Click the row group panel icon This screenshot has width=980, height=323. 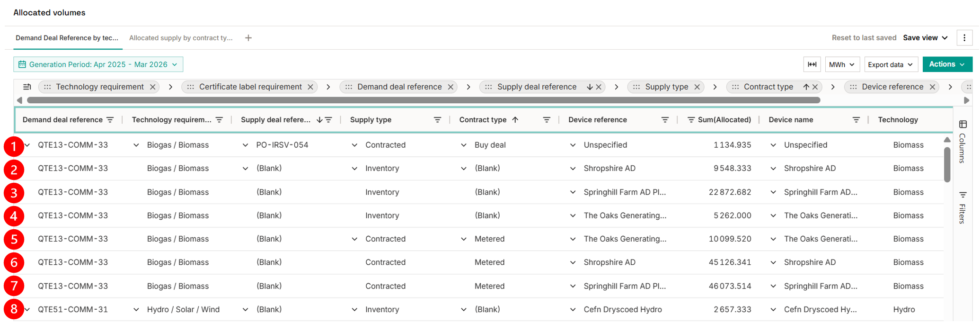tap(27, 87)
